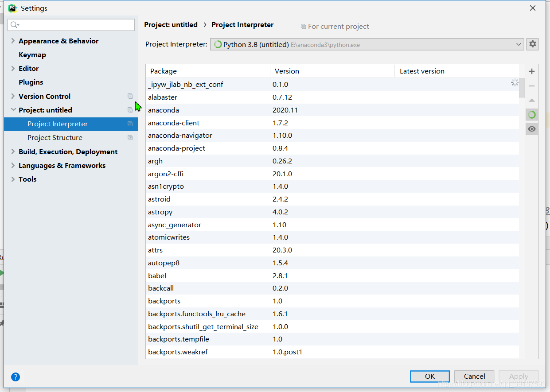Click copy icon beside Version Control
Viewport: 550px width, 392px height.
[130, 96]
